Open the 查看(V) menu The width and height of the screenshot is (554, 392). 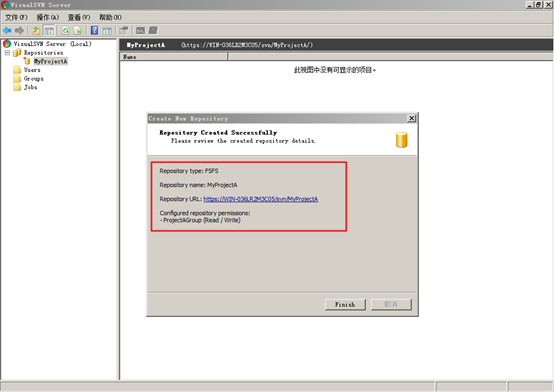[79, 17]
